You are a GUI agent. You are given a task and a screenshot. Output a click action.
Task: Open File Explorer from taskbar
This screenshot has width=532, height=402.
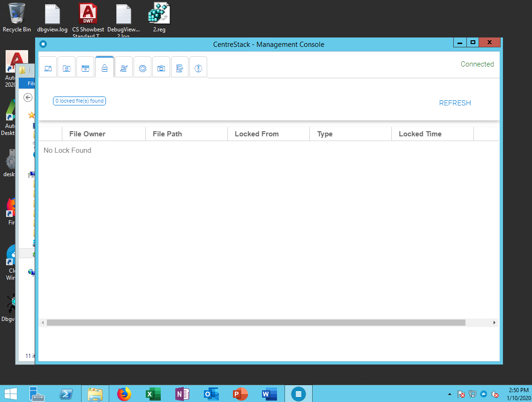pos(95,394)
